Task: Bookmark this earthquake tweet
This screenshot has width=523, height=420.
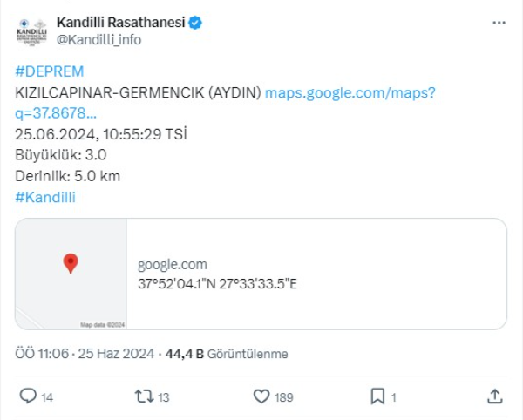Action: point(377,396)
